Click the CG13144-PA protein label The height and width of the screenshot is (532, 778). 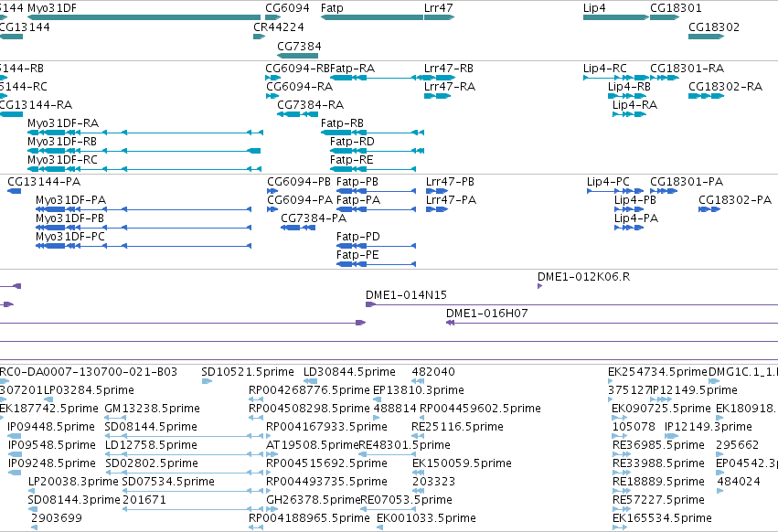tap(44, 182)
